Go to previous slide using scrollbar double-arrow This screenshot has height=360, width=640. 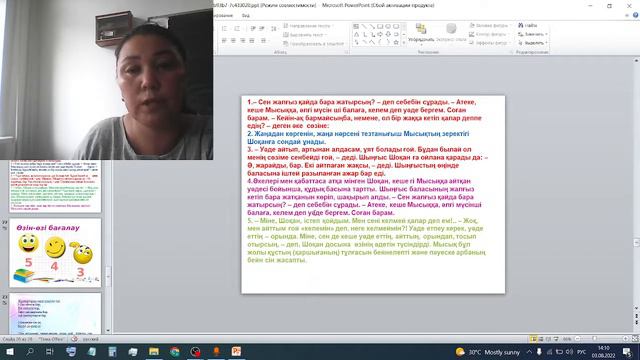[636, 316]
